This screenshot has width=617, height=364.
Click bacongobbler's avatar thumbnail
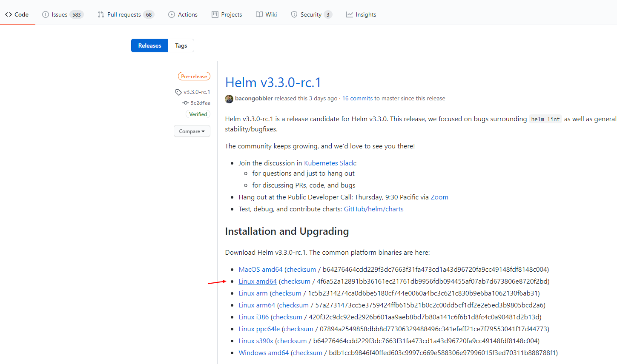pos(229,99)
